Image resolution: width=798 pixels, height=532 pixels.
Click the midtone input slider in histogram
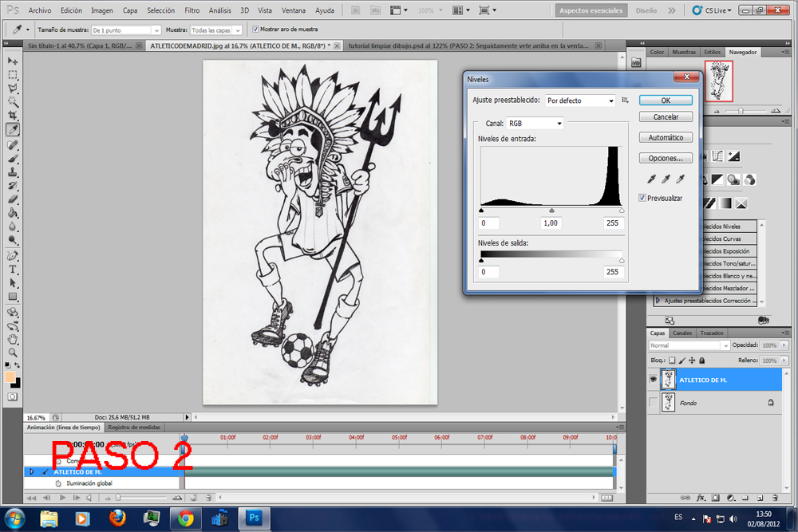click(551, 210)
